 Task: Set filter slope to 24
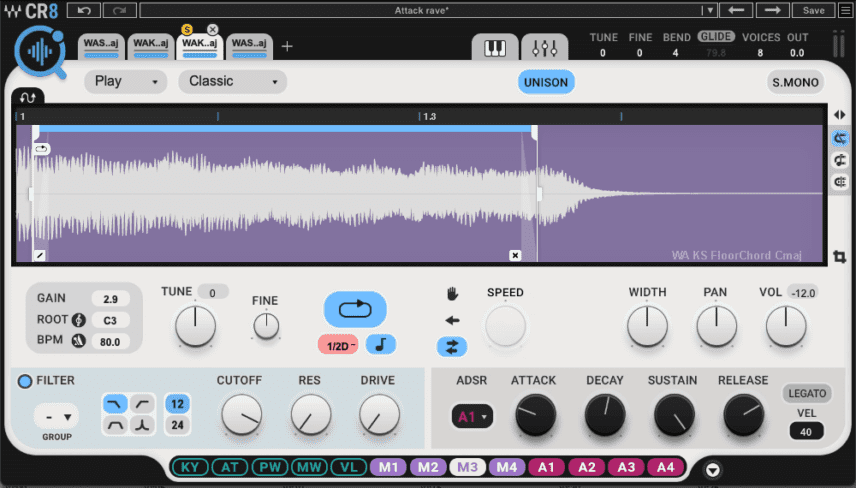(177, 425)
